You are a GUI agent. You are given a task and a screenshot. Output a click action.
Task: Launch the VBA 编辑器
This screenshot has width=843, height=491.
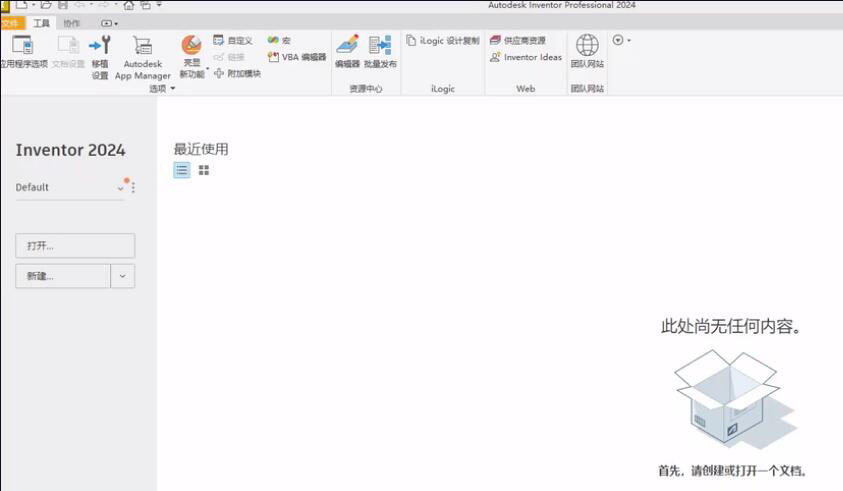[x=297, y=57]
